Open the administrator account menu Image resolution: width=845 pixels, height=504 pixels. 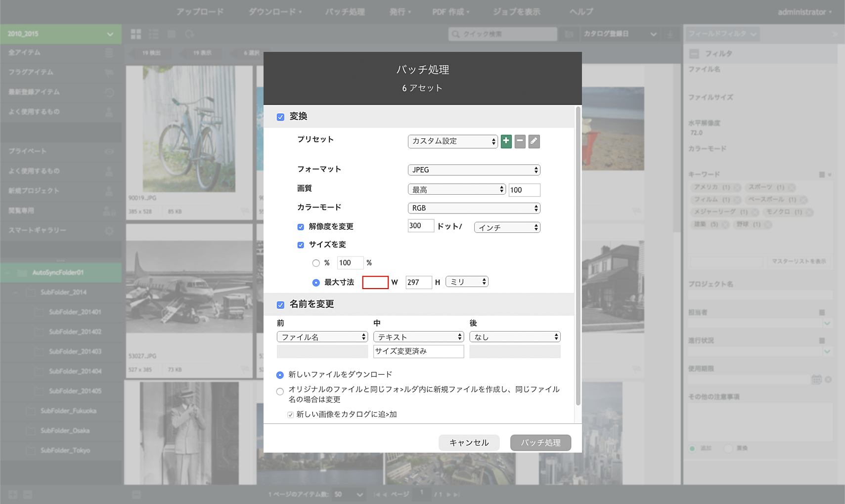coord(804,12)
